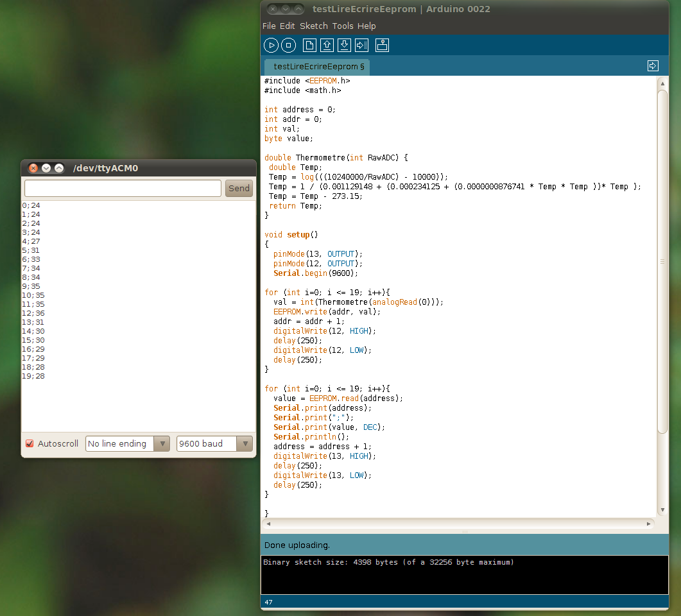Click the 'Binary sketch size' console output
This screenshot has width=681, height=616.
tap(388, 562)
